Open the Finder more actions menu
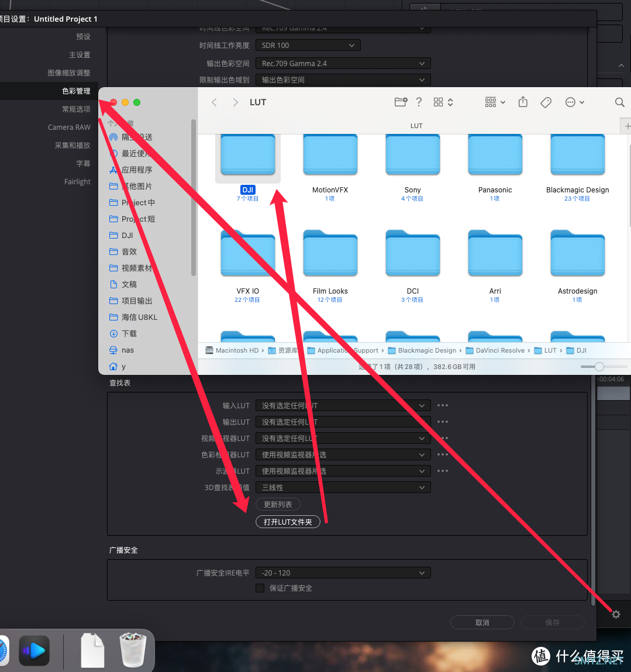Viewport: 631px width, 672px height. pyautogui.click(x=574, y=102)
